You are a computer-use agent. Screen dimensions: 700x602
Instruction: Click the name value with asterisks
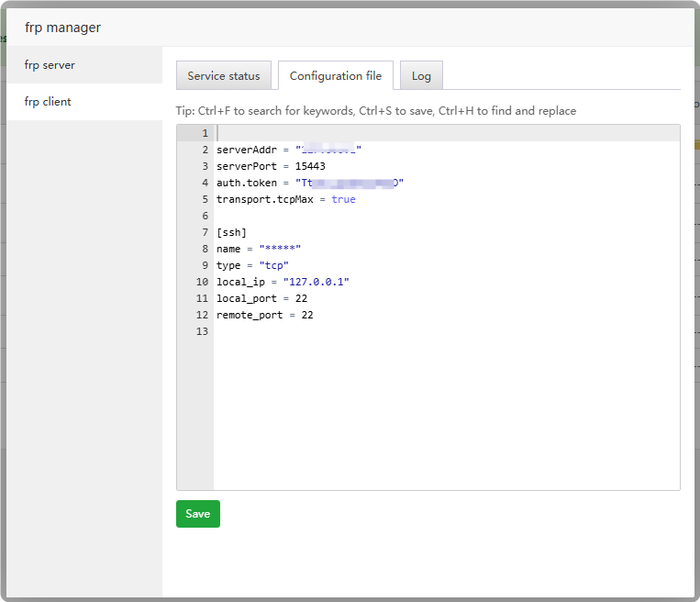(x=280, y=249)
